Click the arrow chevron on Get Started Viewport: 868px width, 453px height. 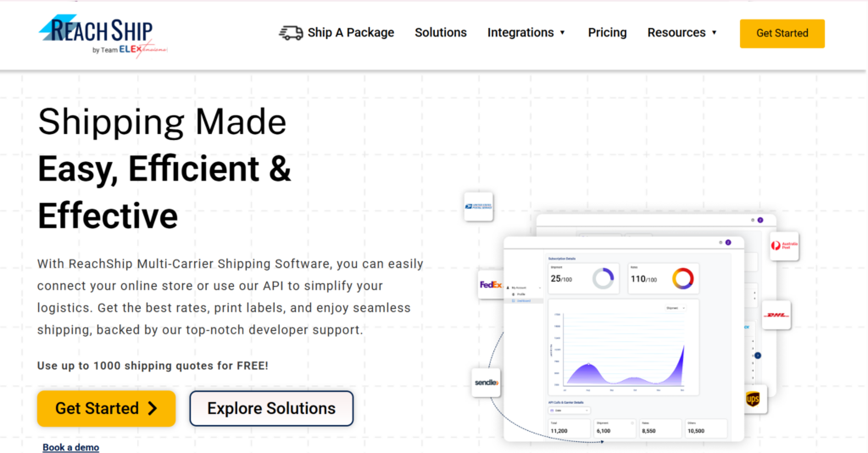153,409
